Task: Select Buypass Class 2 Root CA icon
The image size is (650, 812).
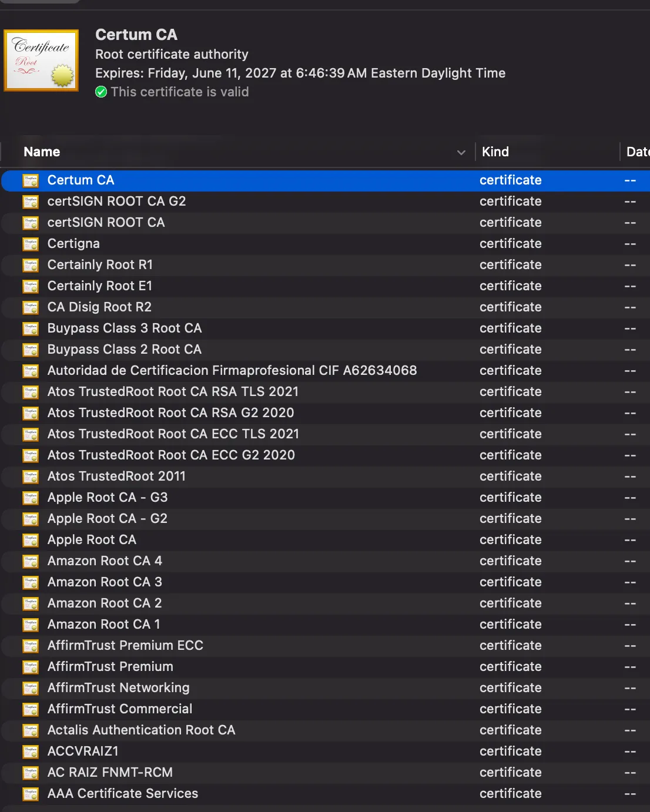Action: click(x=31, y=350)
